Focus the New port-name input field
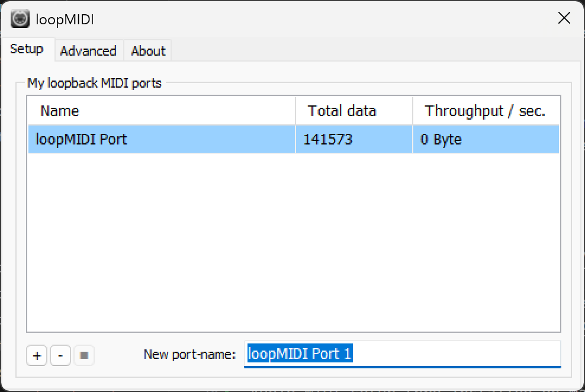The width and height of the screenshot is (585, 392). click(403, 354)
